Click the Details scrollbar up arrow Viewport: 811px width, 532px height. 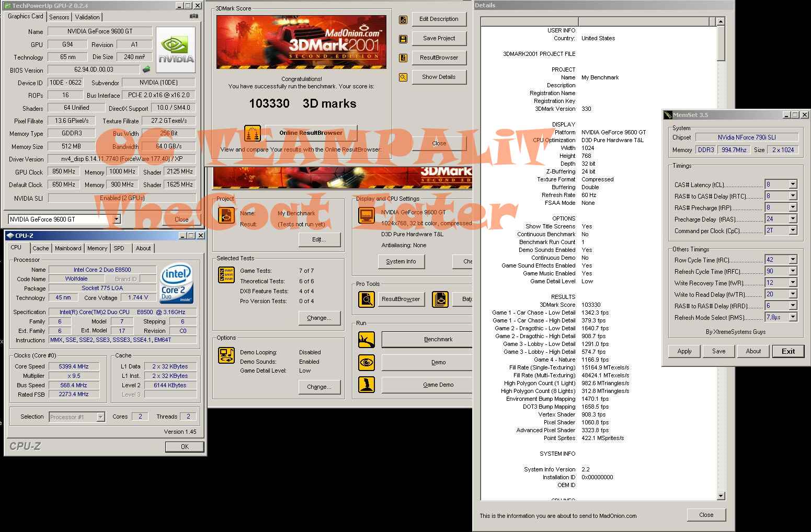click(721, 21)
